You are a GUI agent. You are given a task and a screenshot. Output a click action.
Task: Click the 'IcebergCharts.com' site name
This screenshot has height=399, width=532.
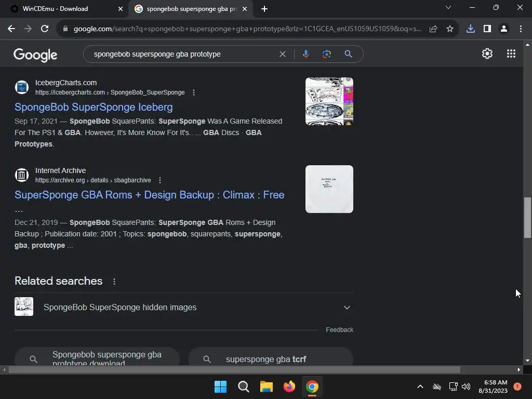coord(66,83)
